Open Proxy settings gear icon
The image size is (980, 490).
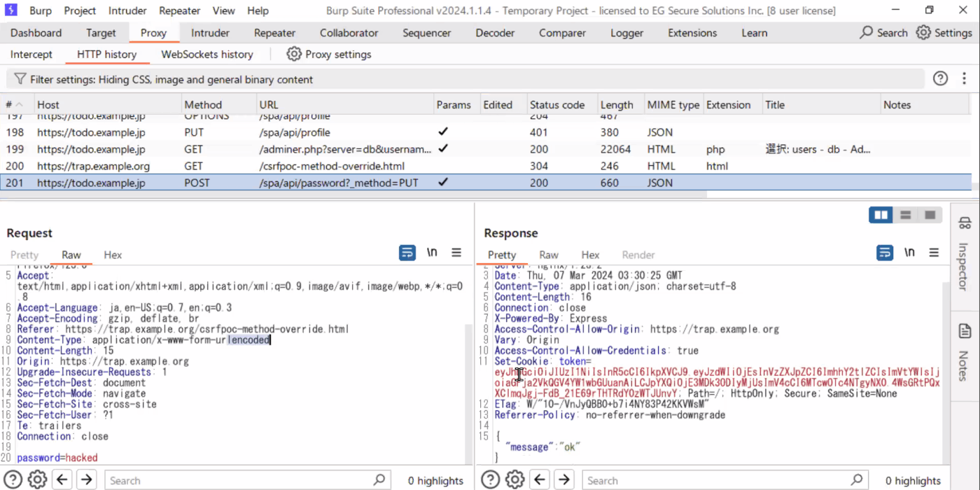tap(294, 54)
